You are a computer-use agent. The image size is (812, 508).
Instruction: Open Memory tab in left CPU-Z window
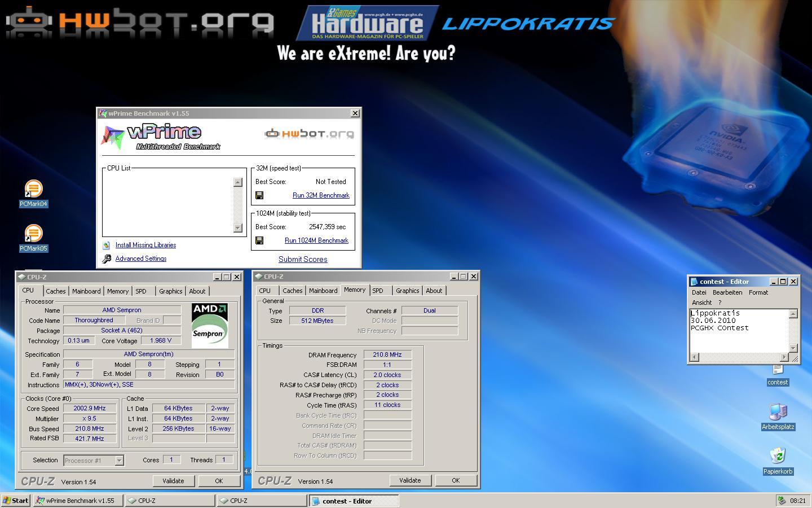tap(118, 291)
